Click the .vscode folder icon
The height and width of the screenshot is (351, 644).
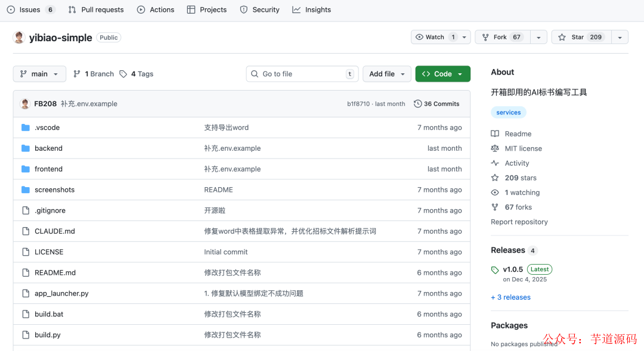pyautogui.click(x=26, y=128)
